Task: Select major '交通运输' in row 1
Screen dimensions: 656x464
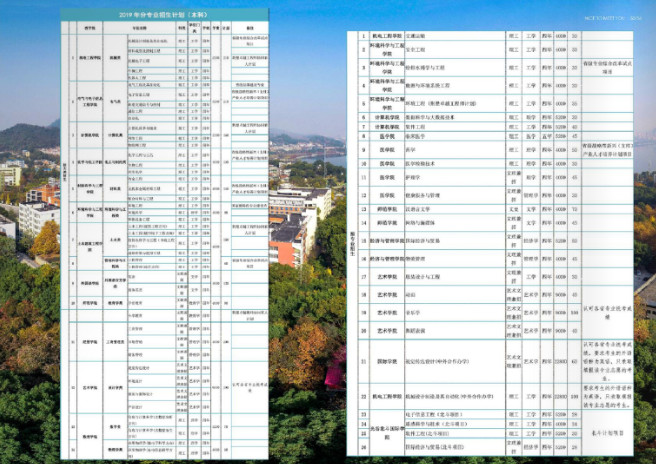Action: (415, 36)
